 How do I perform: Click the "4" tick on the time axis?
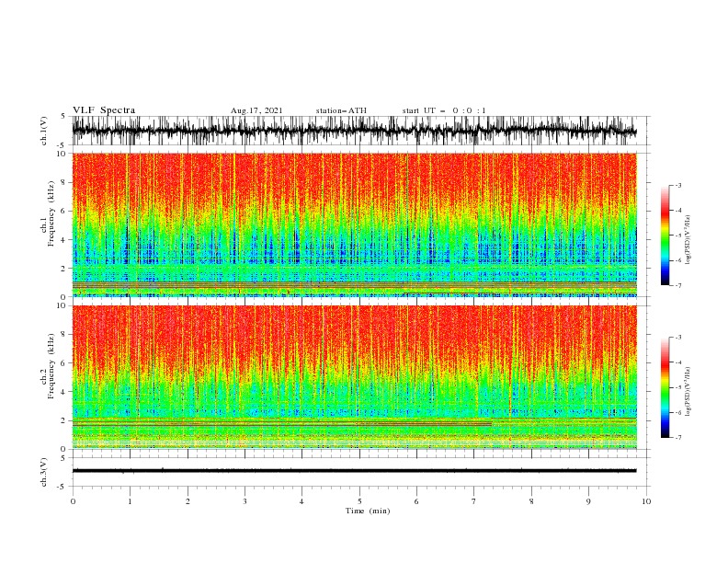[301, 501]
